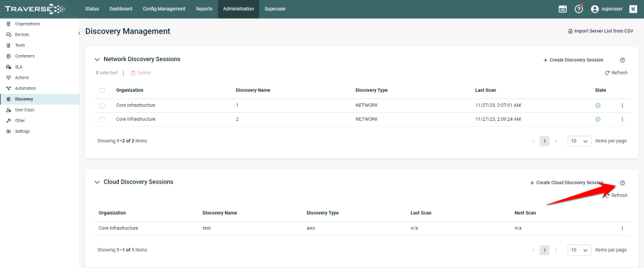Screen dimensions: 644x268
Task: Switch to the Config Management tab
Action: (x=164, y=9)
